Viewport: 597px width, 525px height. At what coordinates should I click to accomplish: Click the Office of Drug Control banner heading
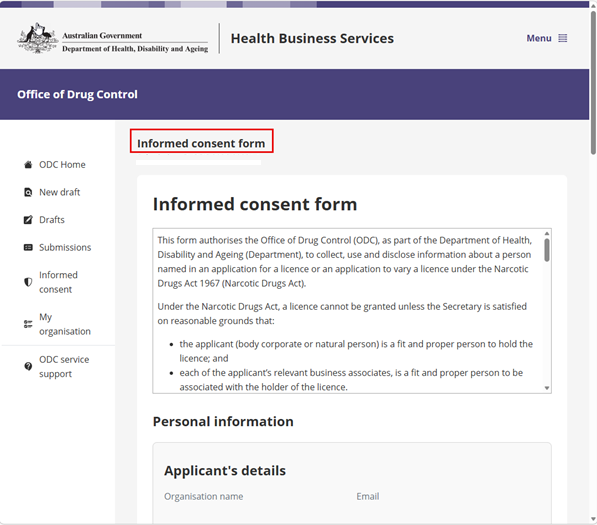(77, 94)
